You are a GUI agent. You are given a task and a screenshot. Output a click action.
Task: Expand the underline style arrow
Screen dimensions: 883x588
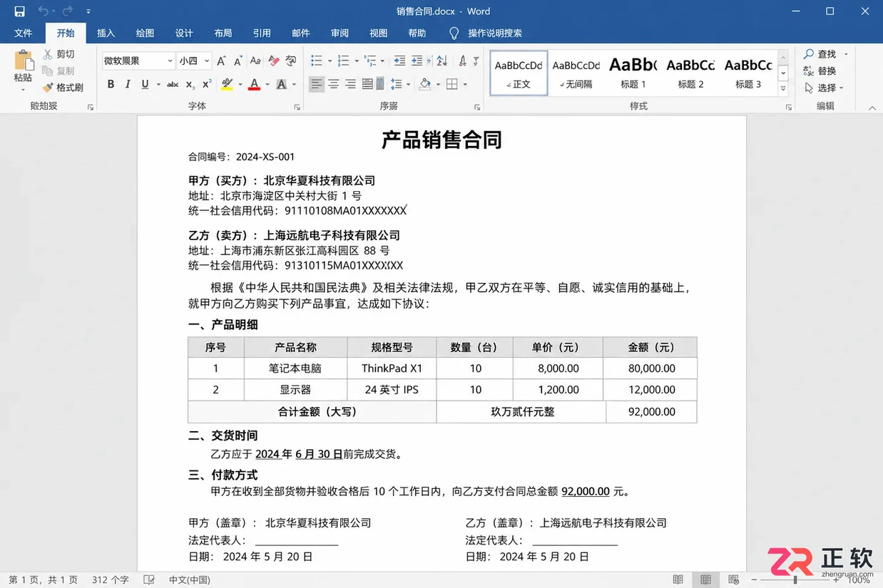(157, 84)
